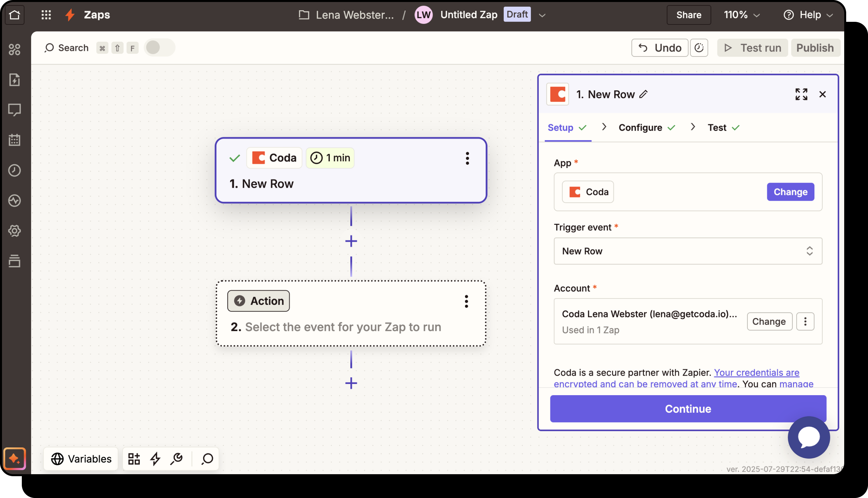The width and height of the screenshot is (868, 498).
Task: Open the chat support bubble
Action: [x=809, y=437]
